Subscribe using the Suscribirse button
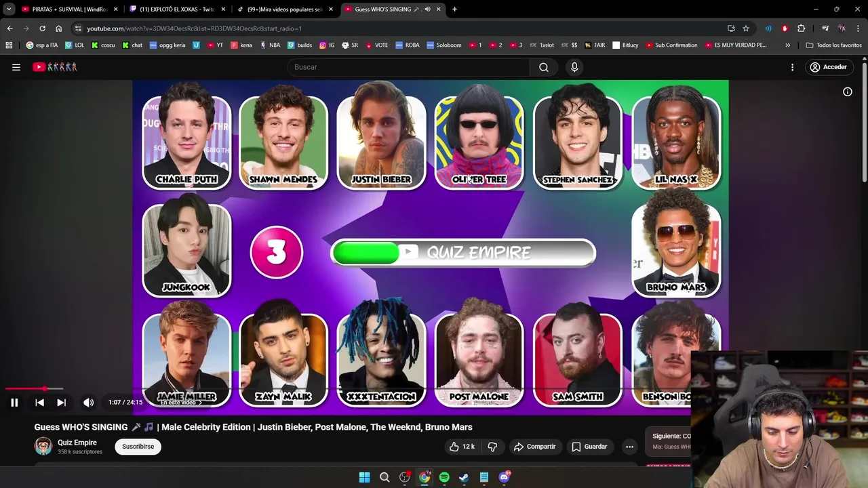 (138, 447)
